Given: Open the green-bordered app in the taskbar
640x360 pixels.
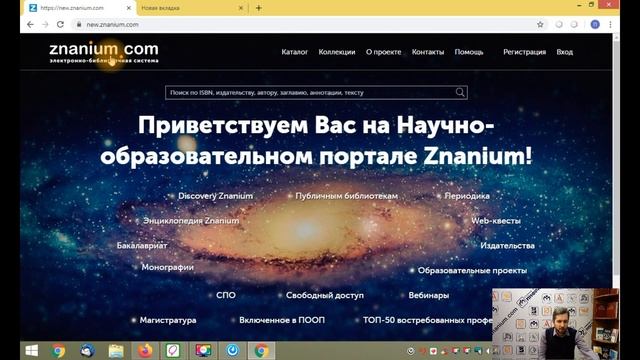Looking at the screenshot, I should [x=173, y=351].
